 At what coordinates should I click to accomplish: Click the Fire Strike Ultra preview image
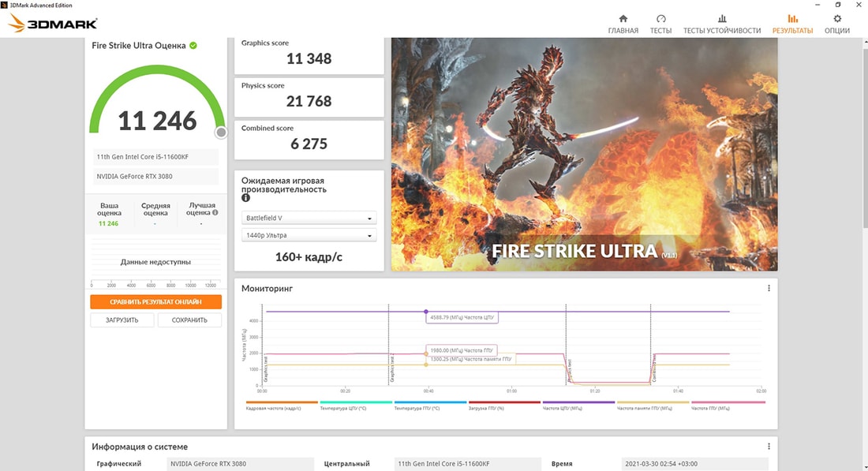[x=584, y=155]
